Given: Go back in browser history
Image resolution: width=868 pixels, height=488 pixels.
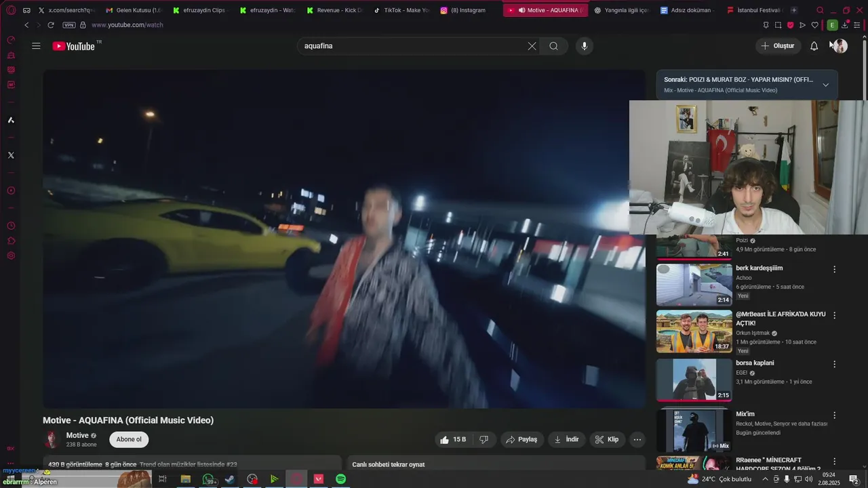Looking at the screenshot, I should pos(26,25).
